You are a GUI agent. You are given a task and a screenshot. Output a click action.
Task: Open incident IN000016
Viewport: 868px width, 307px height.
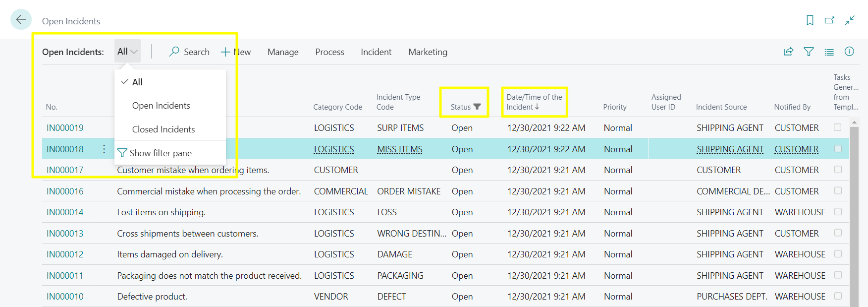[x=65, y=191]
